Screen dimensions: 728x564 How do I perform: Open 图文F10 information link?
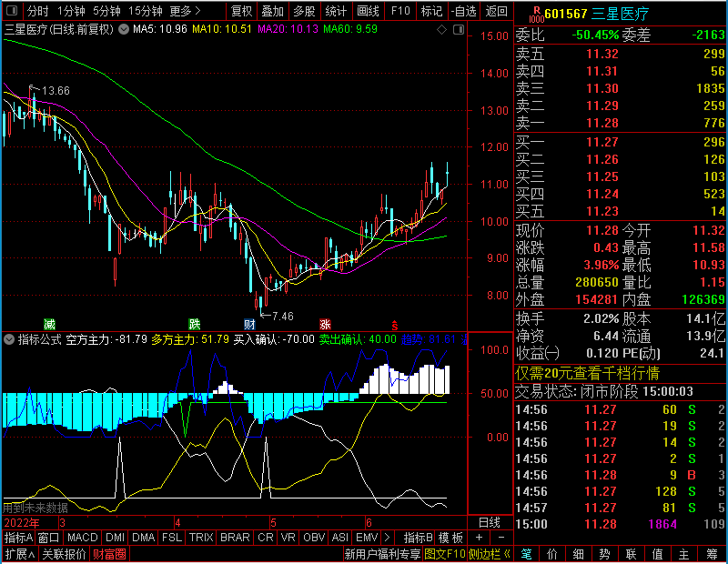445,554
